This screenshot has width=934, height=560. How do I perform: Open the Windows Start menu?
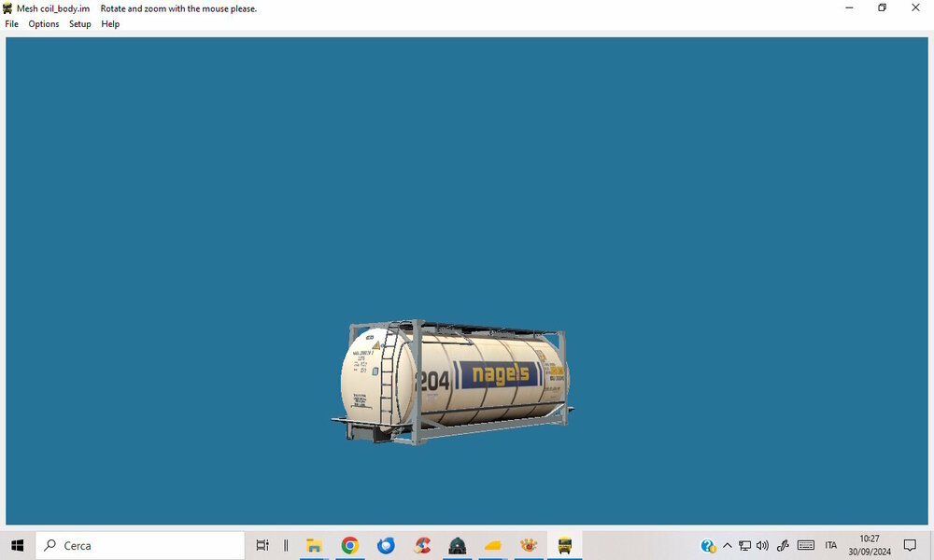click(x=17, y=545)
